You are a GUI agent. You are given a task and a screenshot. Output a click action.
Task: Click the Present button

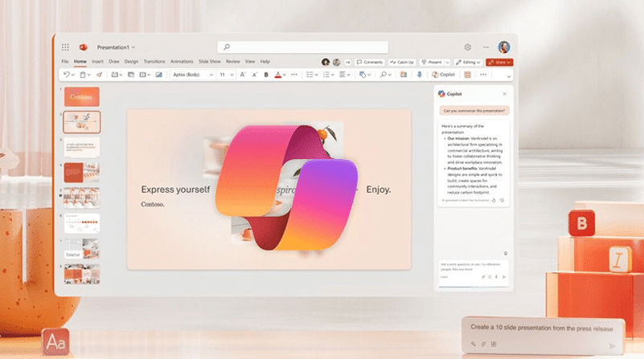click(432, 63)
